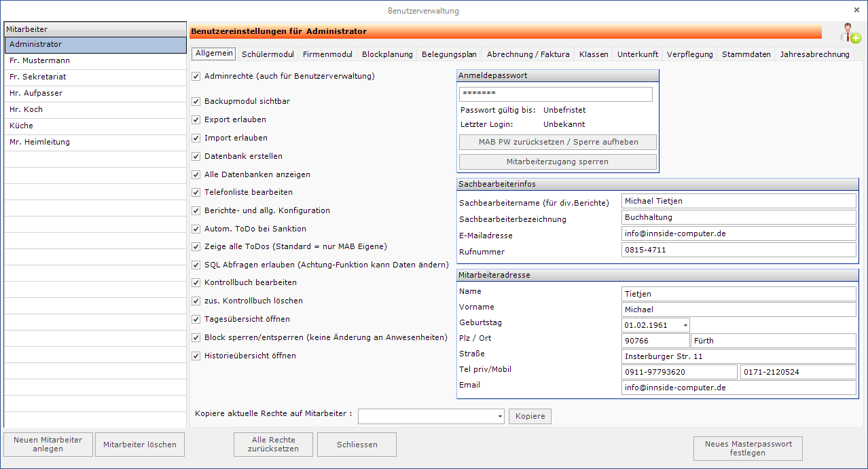Switch to the Schülermodul tab
Viewport: 868px width, 469px height.
(x=268, y=54)
